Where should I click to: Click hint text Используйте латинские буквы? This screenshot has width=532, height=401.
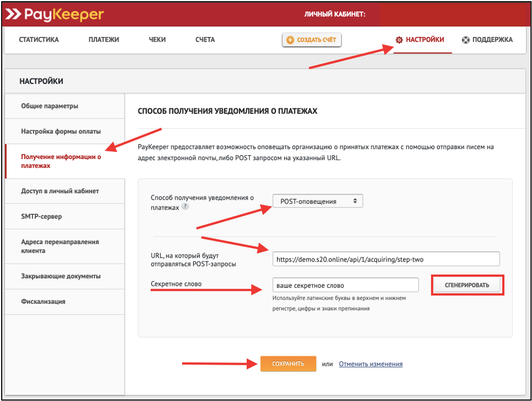339,303
